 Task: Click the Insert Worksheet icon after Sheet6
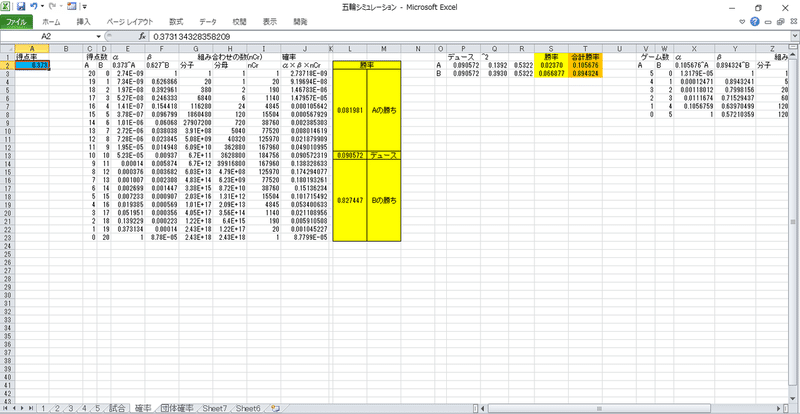[276, 408]
